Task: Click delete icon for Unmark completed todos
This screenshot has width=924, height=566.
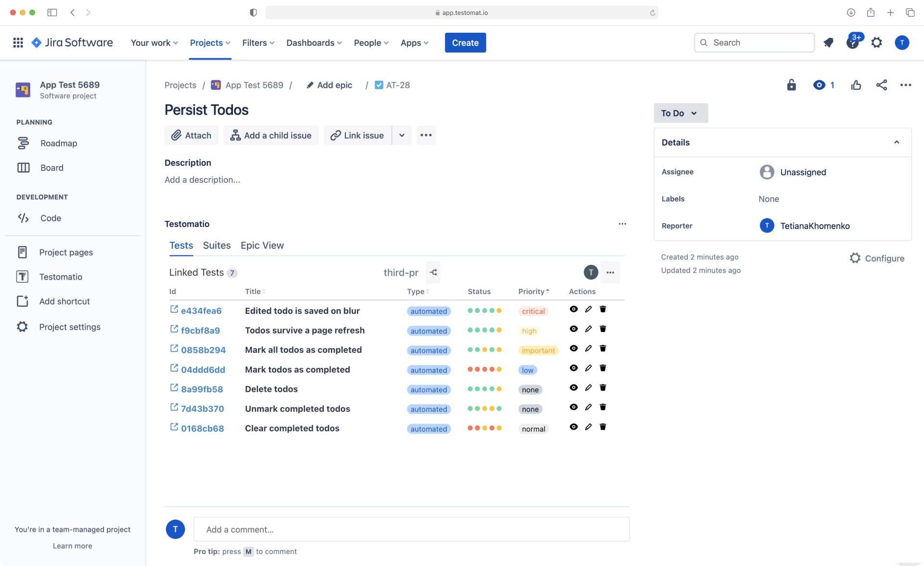Action: (x=603, y=407)
